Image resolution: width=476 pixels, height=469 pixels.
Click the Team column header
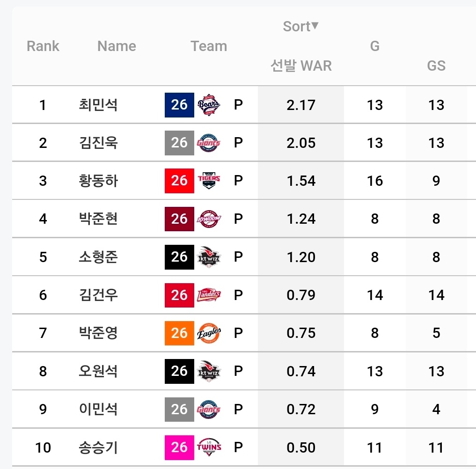pyautogui.click(x=209, y=46)
